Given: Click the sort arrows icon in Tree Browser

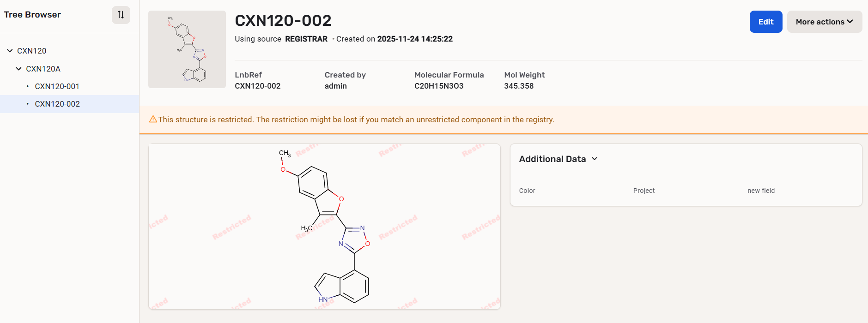Looking at the screenshot, I should [121, 15].
